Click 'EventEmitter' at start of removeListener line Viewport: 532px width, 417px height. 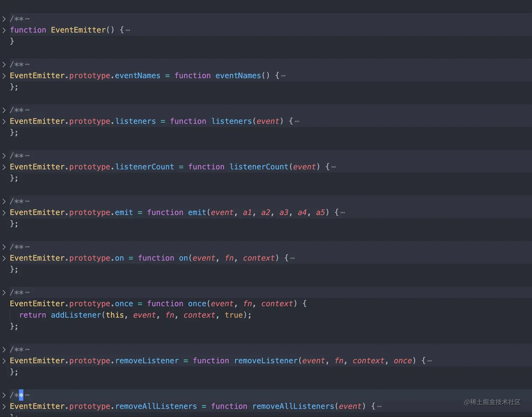pos(37,361)
